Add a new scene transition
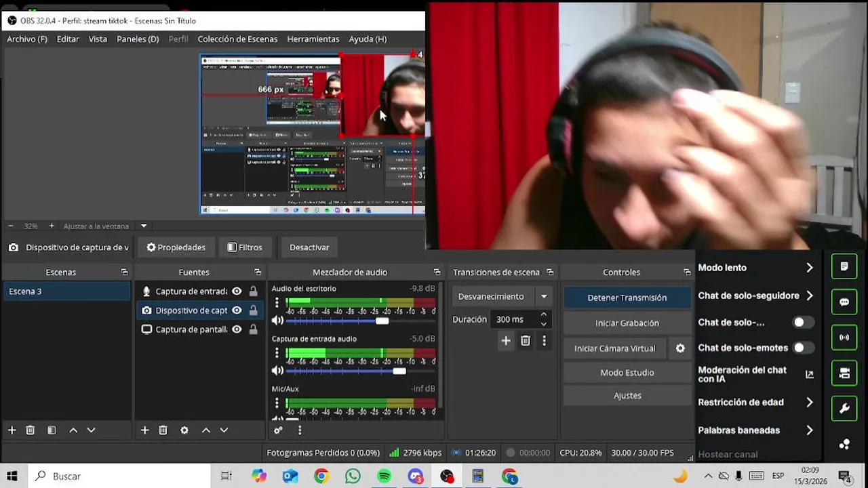Viewport: 868px width, 488px height. coord(506,341)
